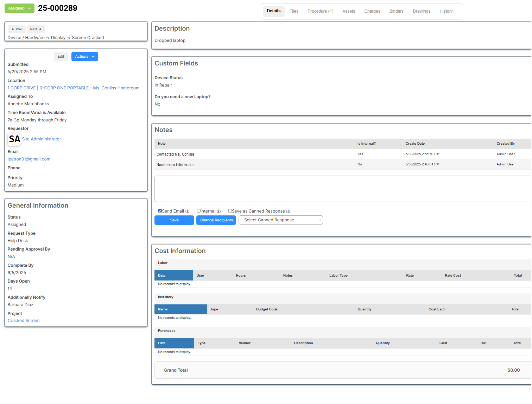
Task: Click the lpatton01@gmail.com email link
Action: [29, 159]
